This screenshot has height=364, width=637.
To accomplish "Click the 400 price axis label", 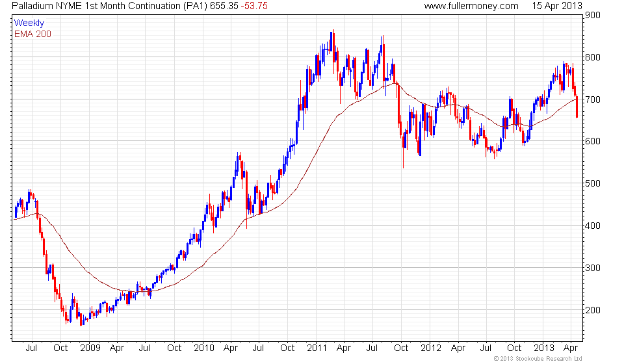I will (592, 226).
